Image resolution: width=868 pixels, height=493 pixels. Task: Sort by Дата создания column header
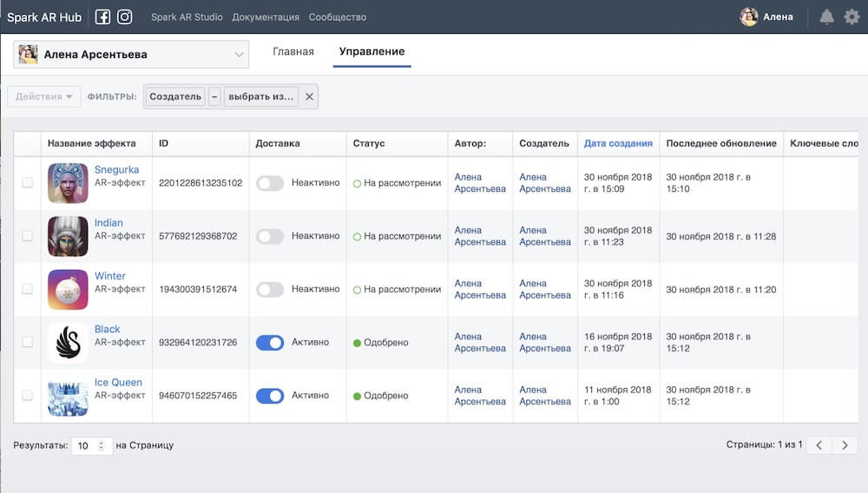pyautogui.click(x=618, y=143)
